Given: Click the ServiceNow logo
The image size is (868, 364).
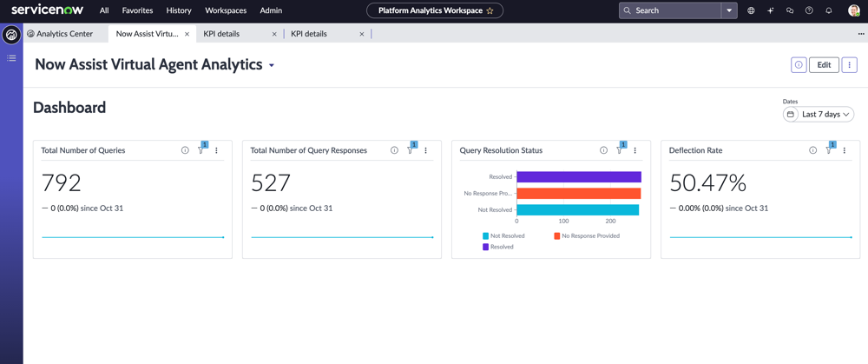Looking at the screenshot, I should (x=49, y=10).
